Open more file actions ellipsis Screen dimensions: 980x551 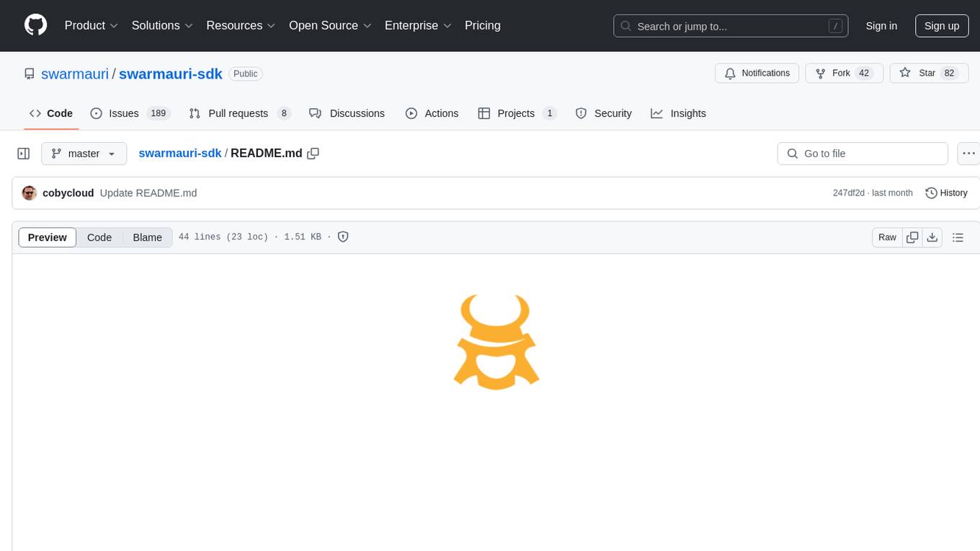[x=969, y=154]
